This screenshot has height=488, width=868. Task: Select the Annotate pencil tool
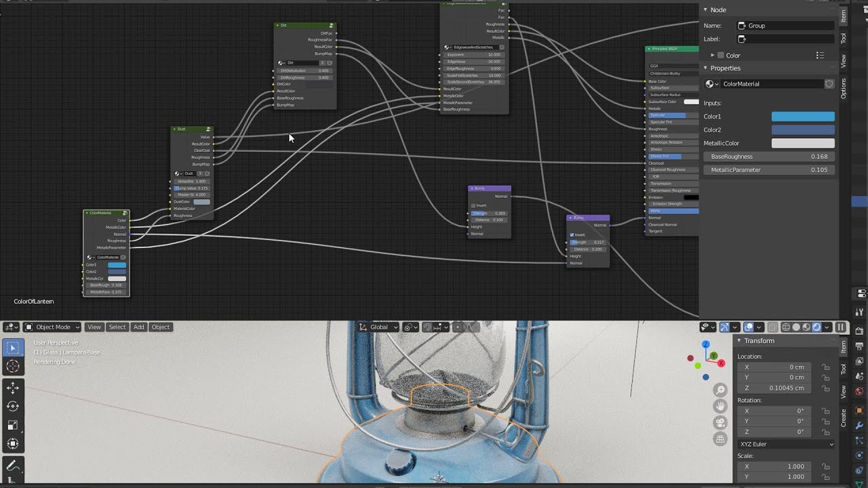coord(13,466)
